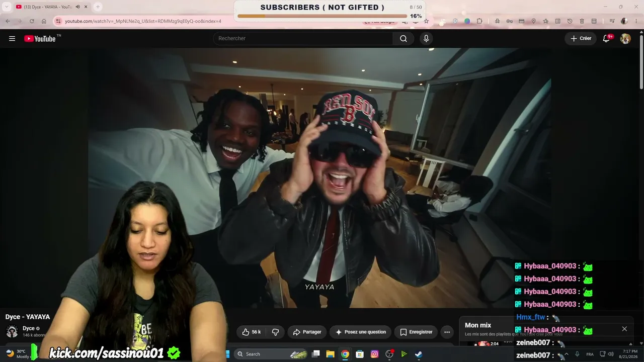Click the browser address bar URL
This screenshot has width=644, height=362.
click(143, 21)
